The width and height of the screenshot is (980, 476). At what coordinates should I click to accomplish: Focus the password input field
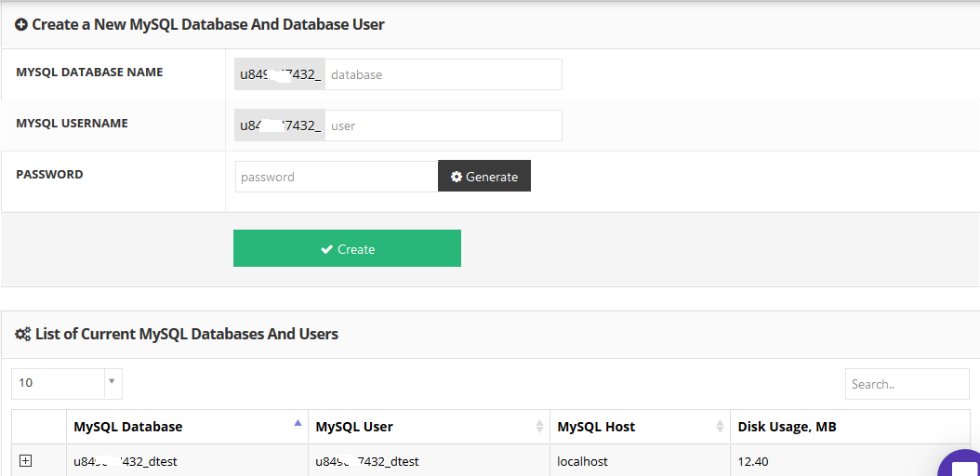coord(337,177)
